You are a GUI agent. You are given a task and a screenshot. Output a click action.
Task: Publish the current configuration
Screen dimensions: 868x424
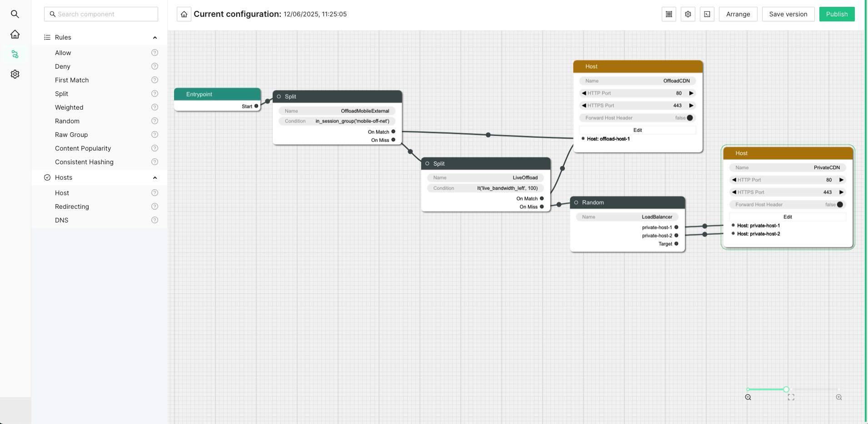coord(837,14)
